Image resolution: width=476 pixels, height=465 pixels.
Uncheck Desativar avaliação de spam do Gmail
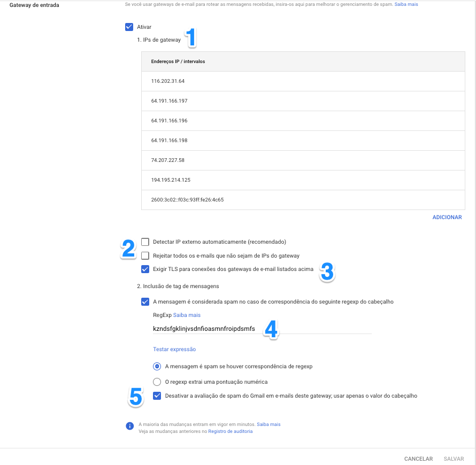coord(157,396)
